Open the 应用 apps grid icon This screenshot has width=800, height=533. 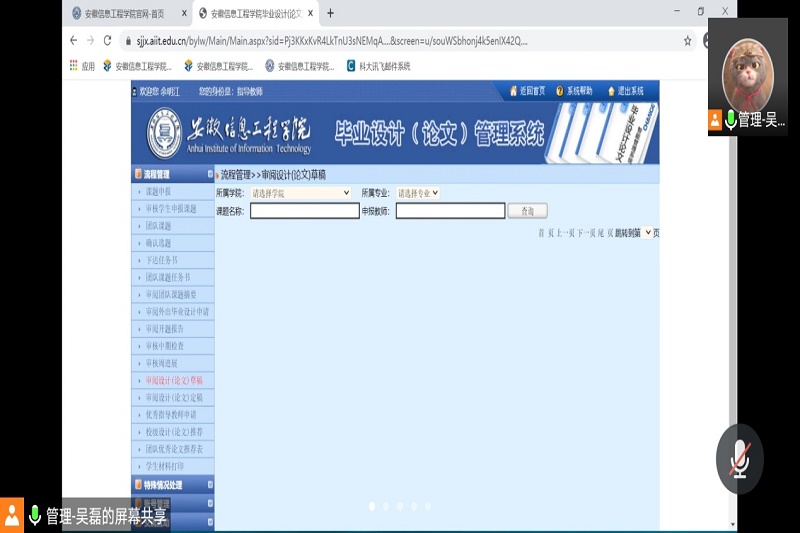tap(74, 66)
